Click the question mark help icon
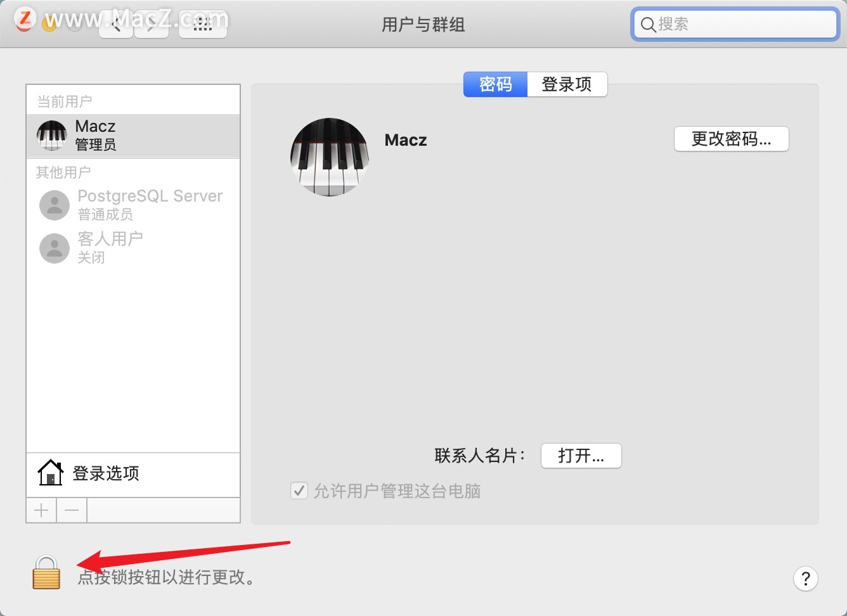 pyautogui.click(x=806, y=579)
